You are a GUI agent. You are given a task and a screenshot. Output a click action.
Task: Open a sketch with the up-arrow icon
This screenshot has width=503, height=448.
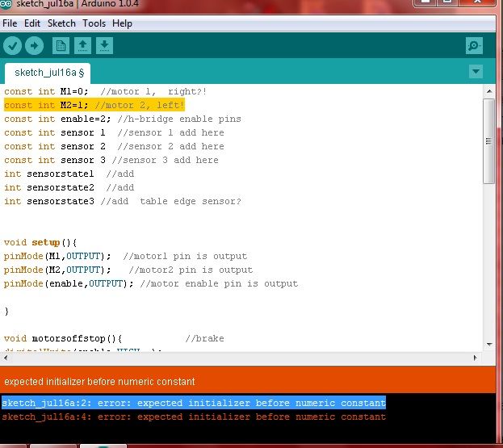point(83,46)
